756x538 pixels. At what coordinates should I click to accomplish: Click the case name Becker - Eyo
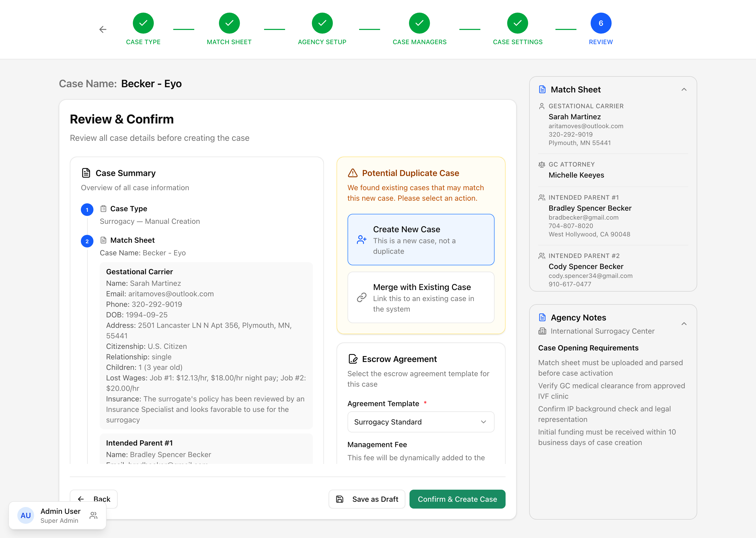click(151, 84)
